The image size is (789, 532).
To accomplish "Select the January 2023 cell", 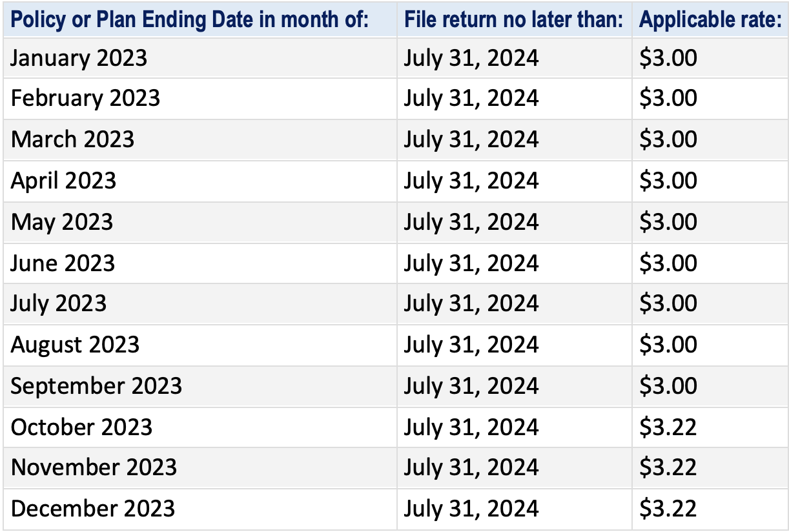I will click(x=79, y=58).
